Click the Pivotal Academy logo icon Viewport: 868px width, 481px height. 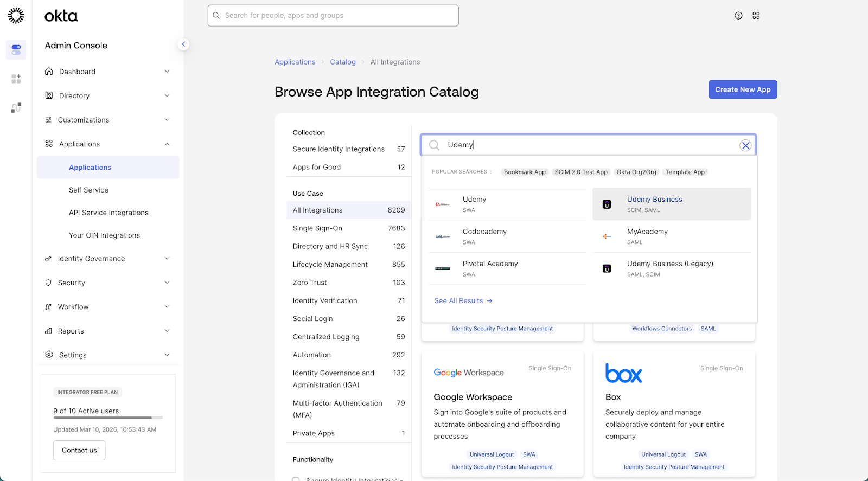(x=443, y=268)
